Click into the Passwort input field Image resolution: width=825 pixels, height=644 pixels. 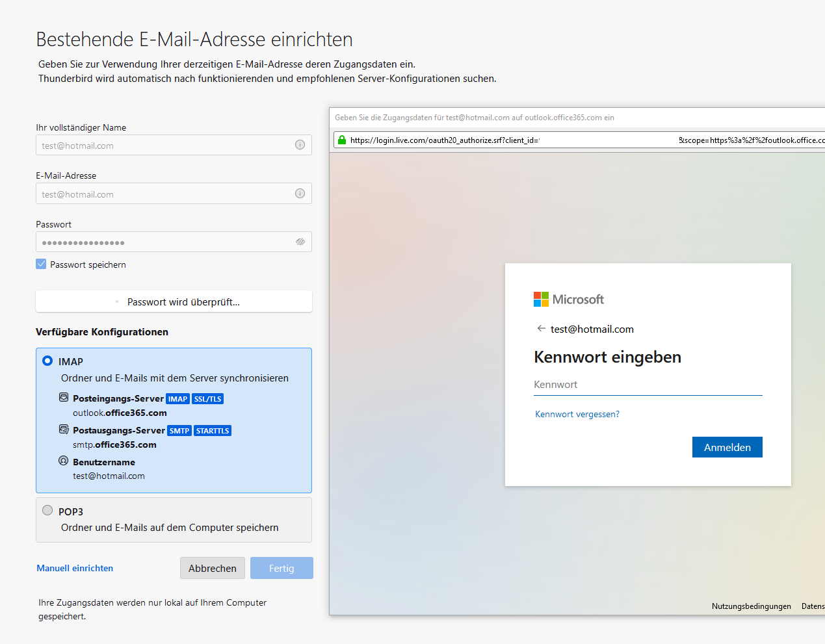coord(174,242)
